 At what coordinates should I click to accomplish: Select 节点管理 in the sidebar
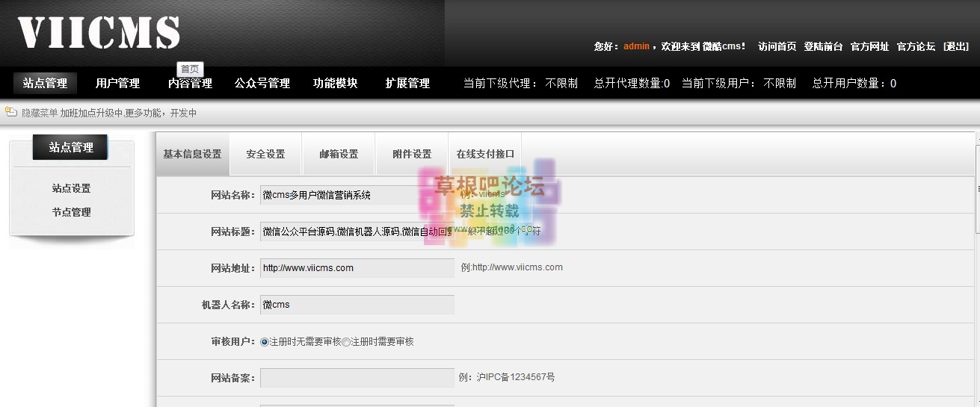pos(71,213)
